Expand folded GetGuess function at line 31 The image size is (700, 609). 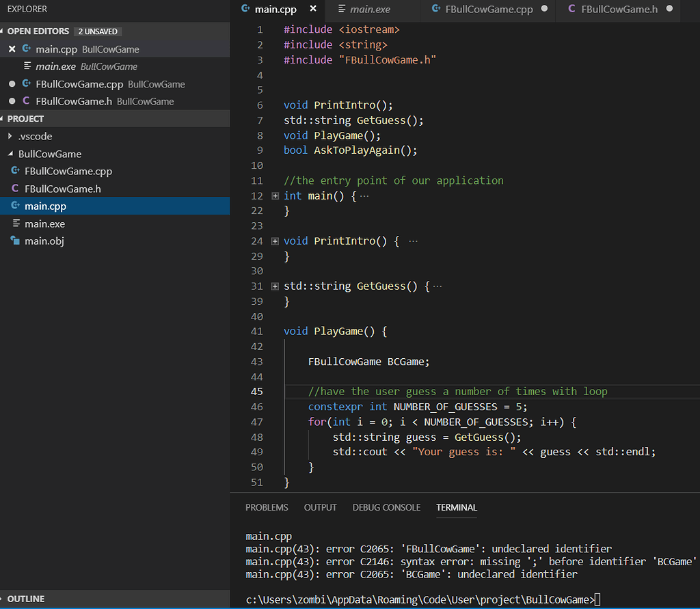(275, 286)
